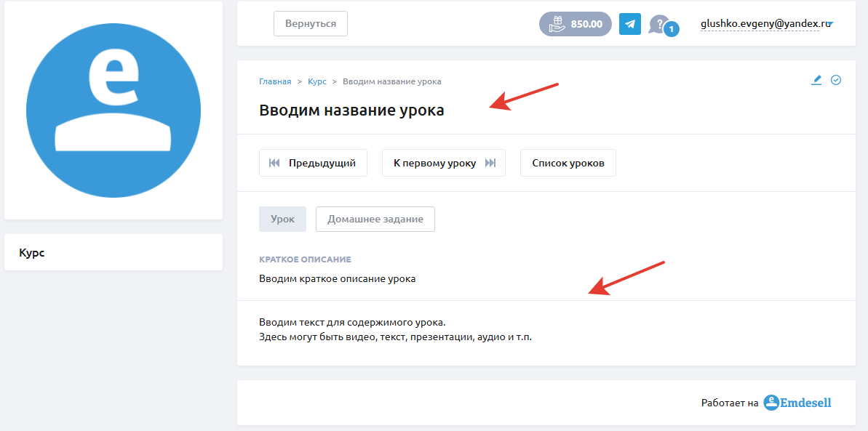
Task: Click the Работает на text
Action: point(730,403)
